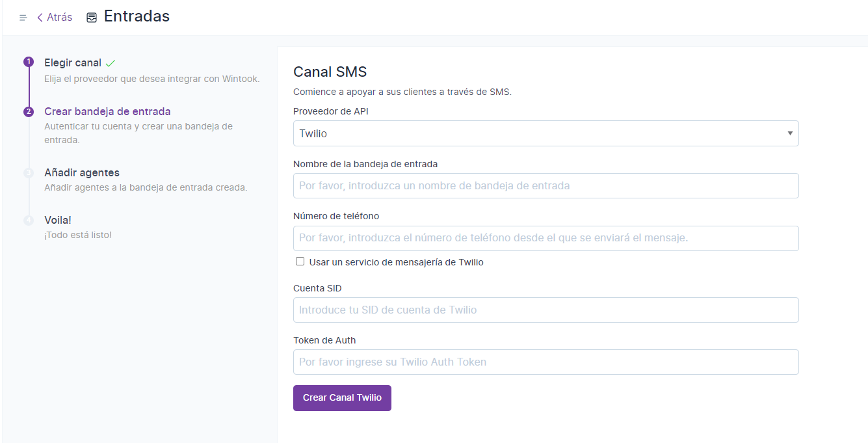Focus the Nombre de la bandeja de entrada field

[546, 185]
